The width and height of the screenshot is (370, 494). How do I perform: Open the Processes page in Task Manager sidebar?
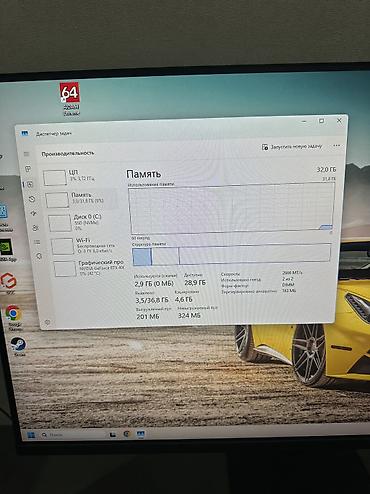pos(28,169)
